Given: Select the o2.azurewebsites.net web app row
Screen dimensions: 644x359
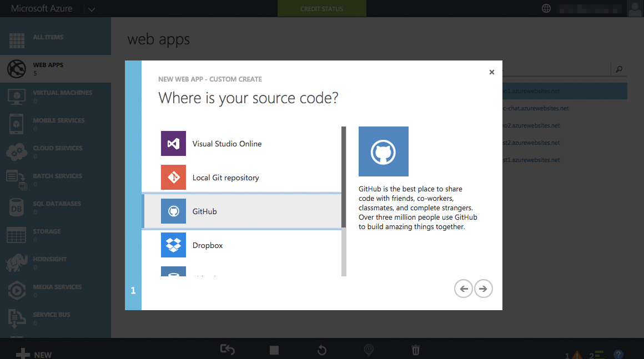Looking at the screenshot, I should click(x=565, y=125).
